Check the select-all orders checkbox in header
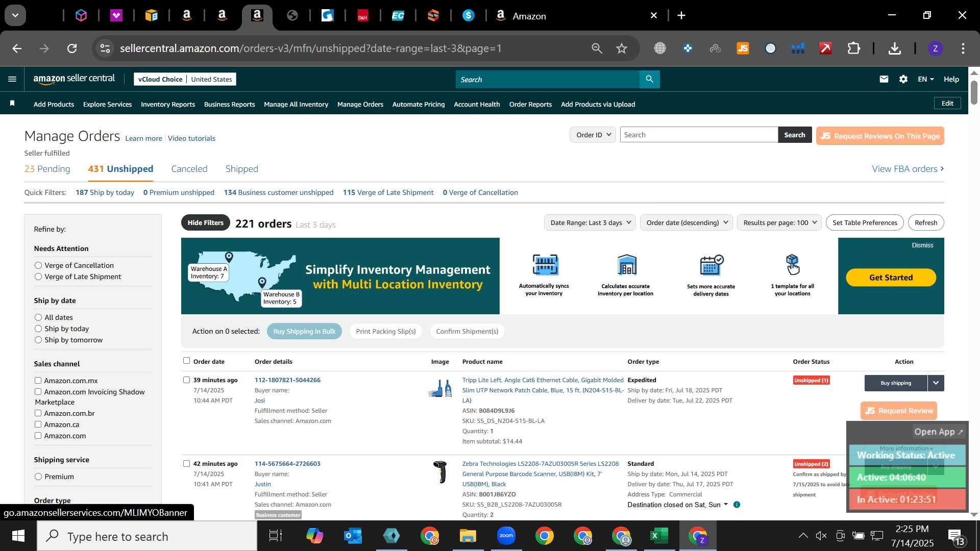The width and height of the screenshot is (980, 551). click(186, 361)
